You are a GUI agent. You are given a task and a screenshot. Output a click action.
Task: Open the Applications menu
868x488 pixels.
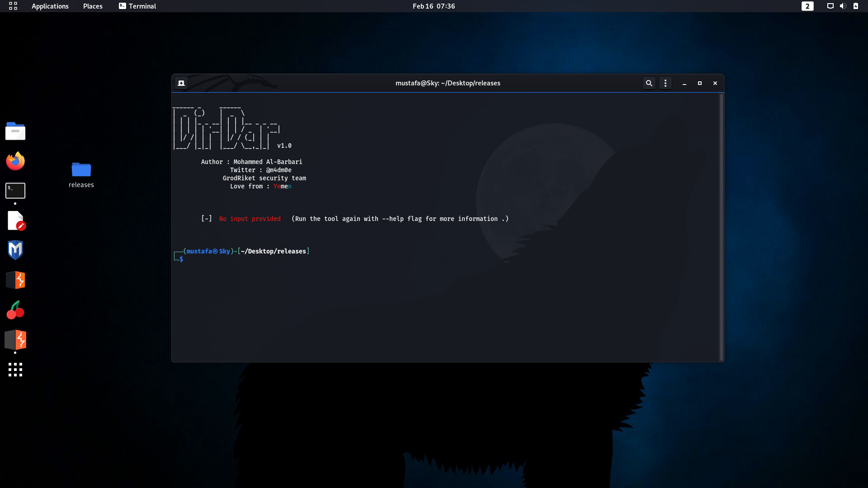(50, 6)
